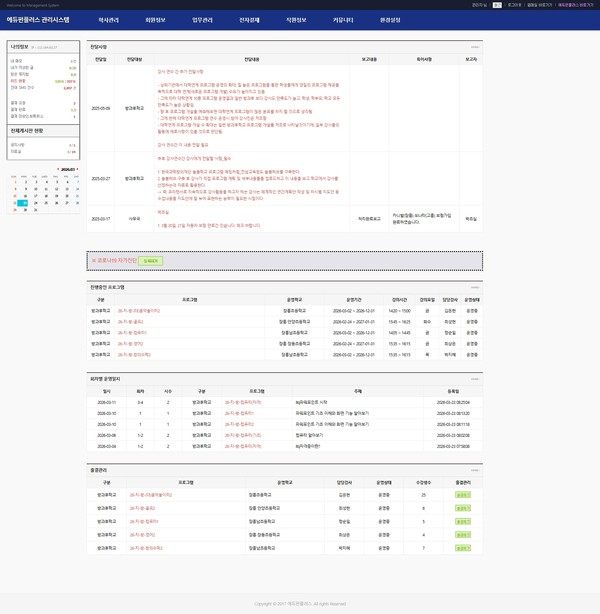Open 창의수학2 program link in 진행중인 프로그램

click(x=134, y=355)
